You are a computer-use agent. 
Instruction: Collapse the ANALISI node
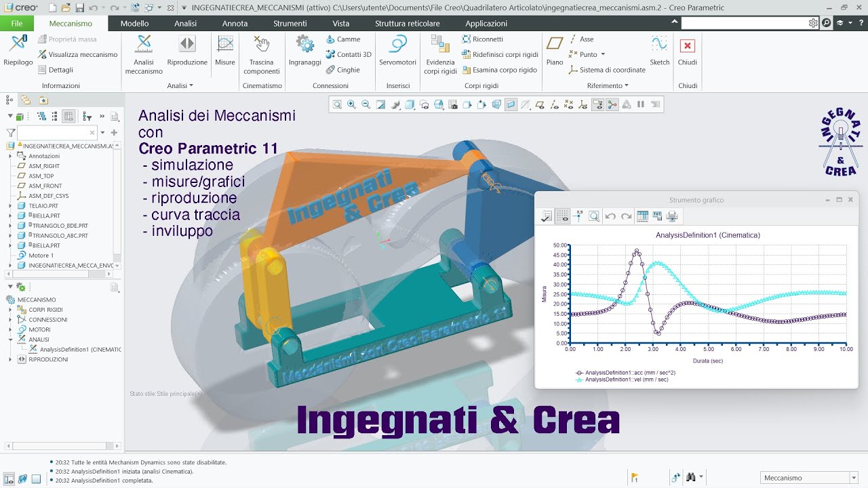[10, 340]
